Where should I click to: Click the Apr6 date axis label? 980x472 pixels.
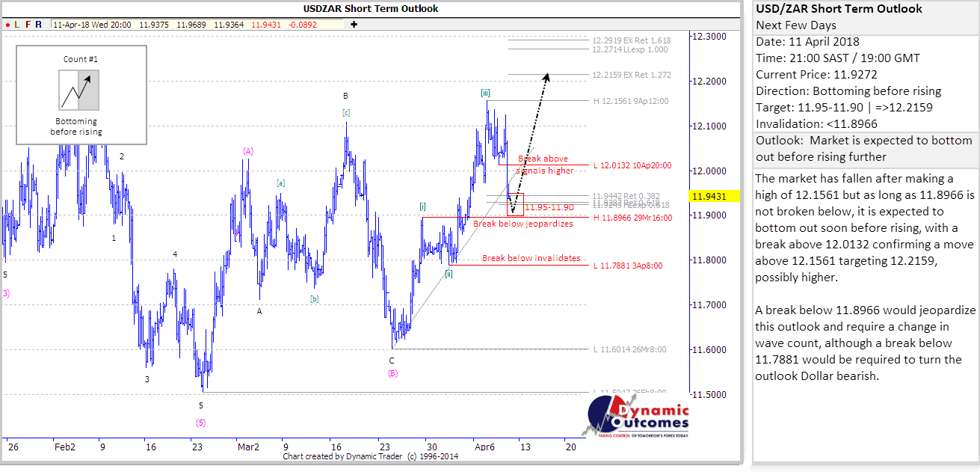(x=484, y=447)
